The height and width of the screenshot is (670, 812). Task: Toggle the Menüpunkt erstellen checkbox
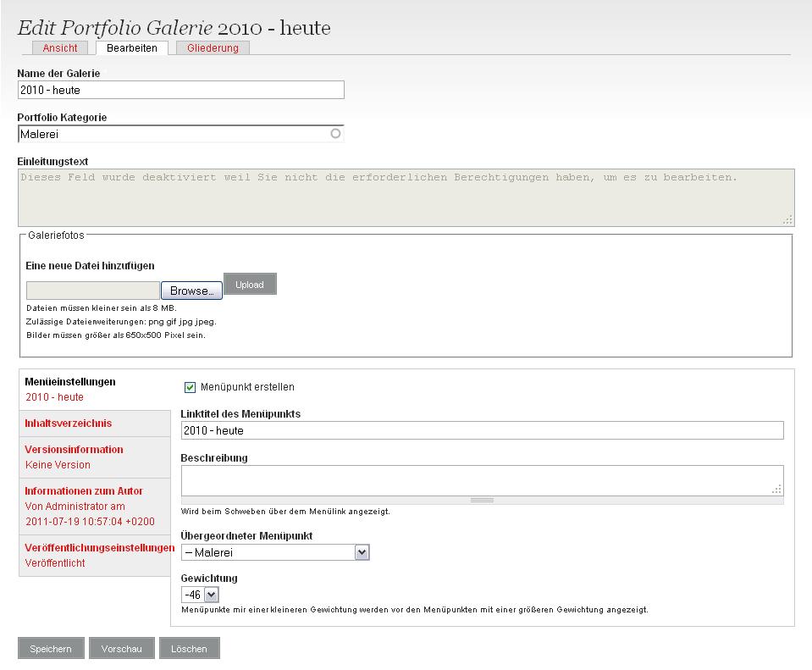190,387
